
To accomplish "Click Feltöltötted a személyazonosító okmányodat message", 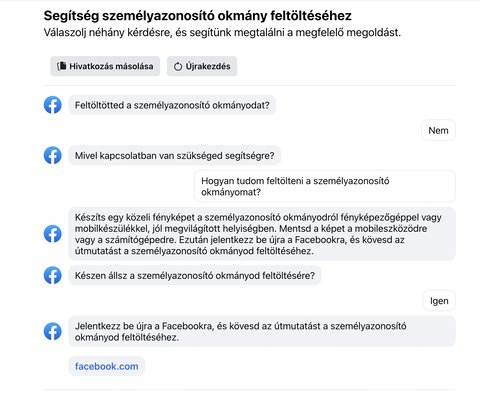I will (x=172, y=105).
